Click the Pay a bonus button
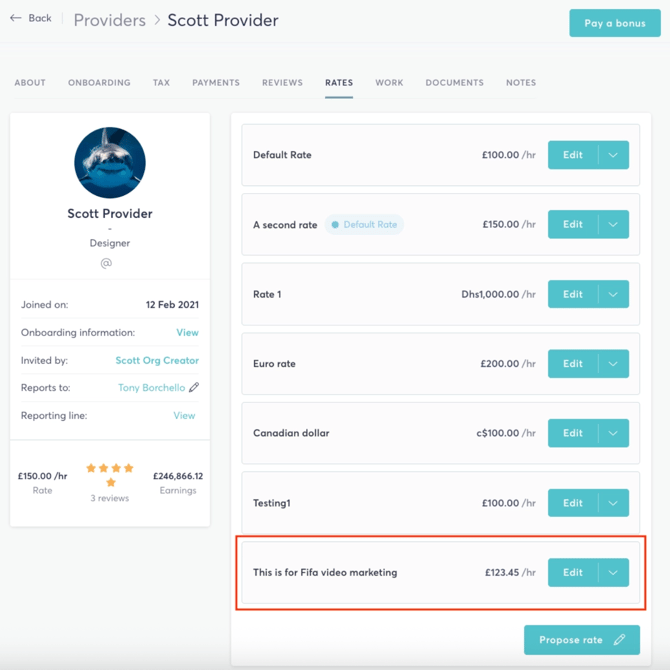Image resolution: width=670 pixels, height=670 pixels. (x=615, y=23)
